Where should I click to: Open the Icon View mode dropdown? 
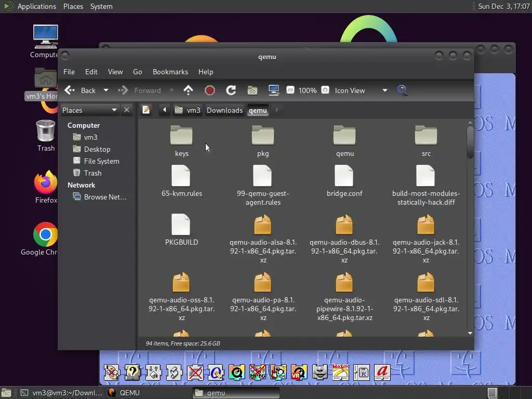click(384, 90)
